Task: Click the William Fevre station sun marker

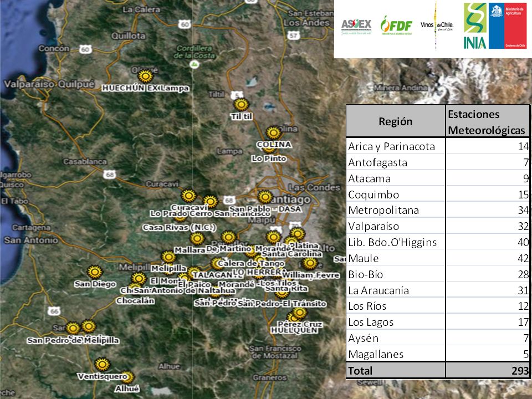Action: pos(309,263)
